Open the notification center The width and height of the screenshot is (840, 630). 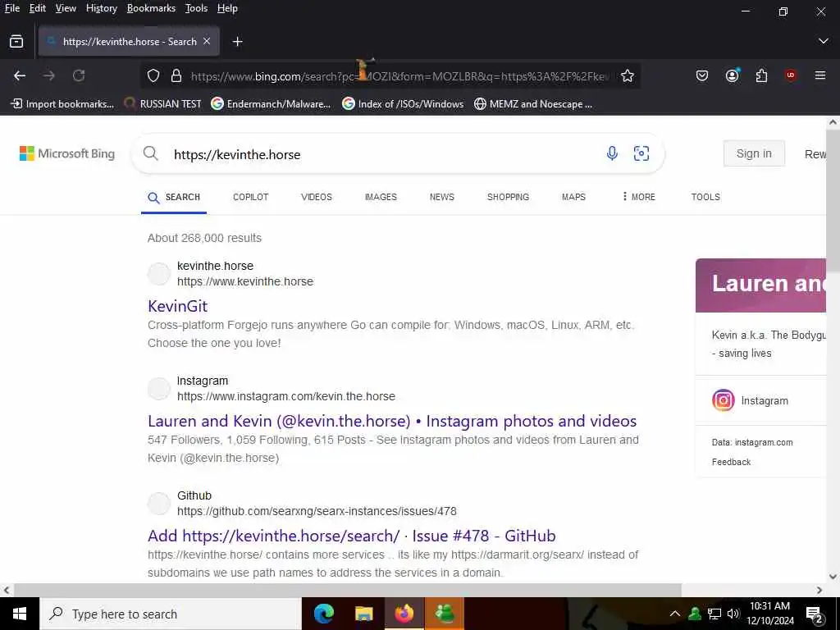click(814, 614)
